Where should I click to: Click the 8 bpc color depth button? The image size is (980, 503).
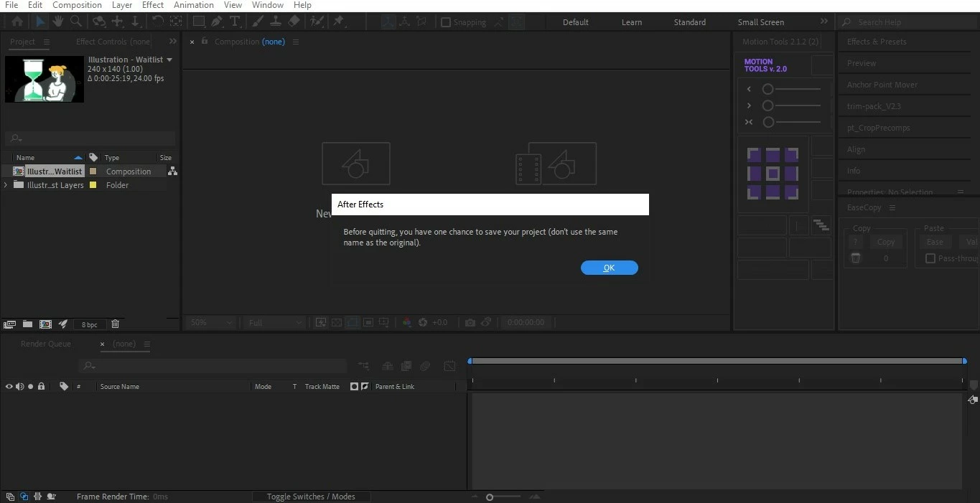[x=89, y=324]
